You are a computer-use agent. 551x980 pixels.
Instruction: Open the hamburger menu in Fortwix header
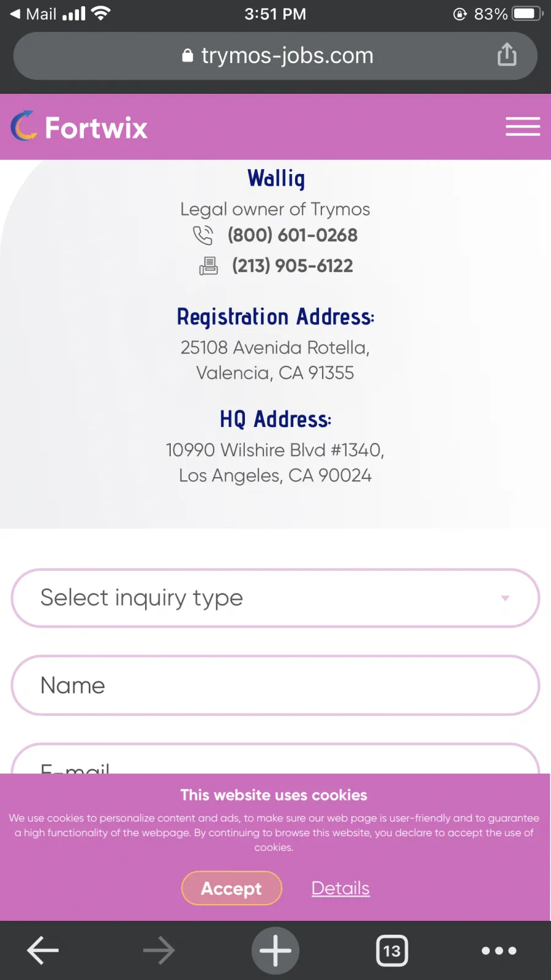coord(523,127)
